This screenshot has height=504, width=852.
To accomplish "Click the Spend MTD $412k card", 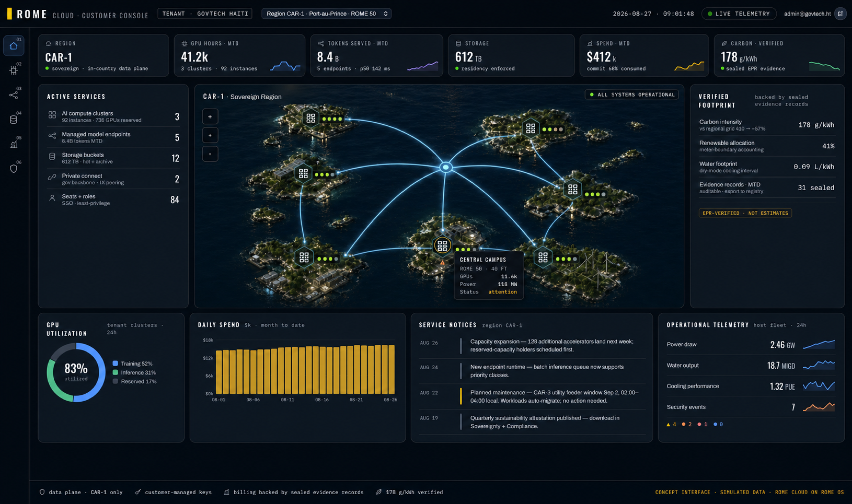I will pyautogui.click(x=644, y=55).
